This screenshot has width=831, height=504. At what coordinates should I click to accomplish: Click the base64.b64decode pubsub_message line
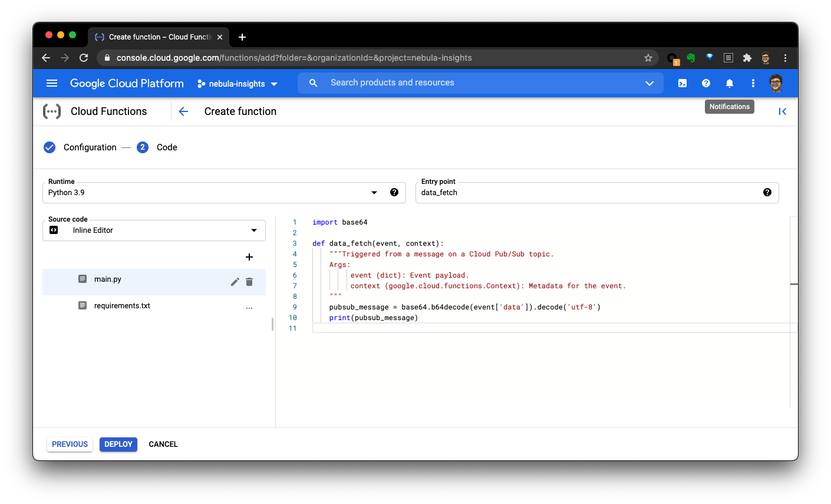(x=465, y=307)
